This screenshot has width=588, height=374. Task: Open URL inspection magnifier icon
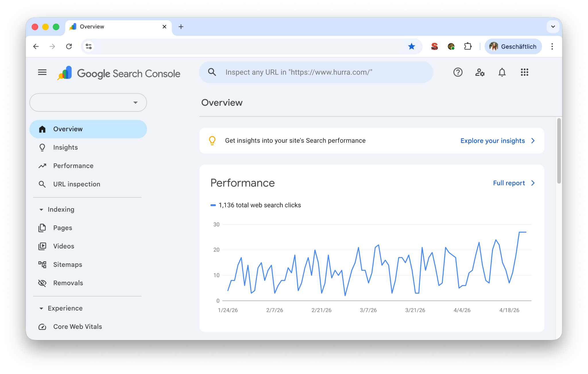(42, 184)
